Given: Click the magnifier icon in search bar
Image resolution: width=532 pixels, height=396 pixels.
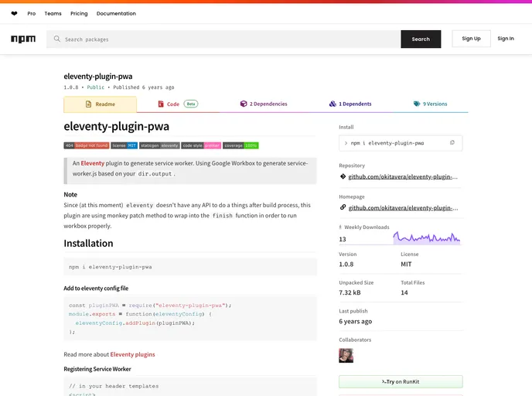Looking at the screenshot, I should (57, 39).
